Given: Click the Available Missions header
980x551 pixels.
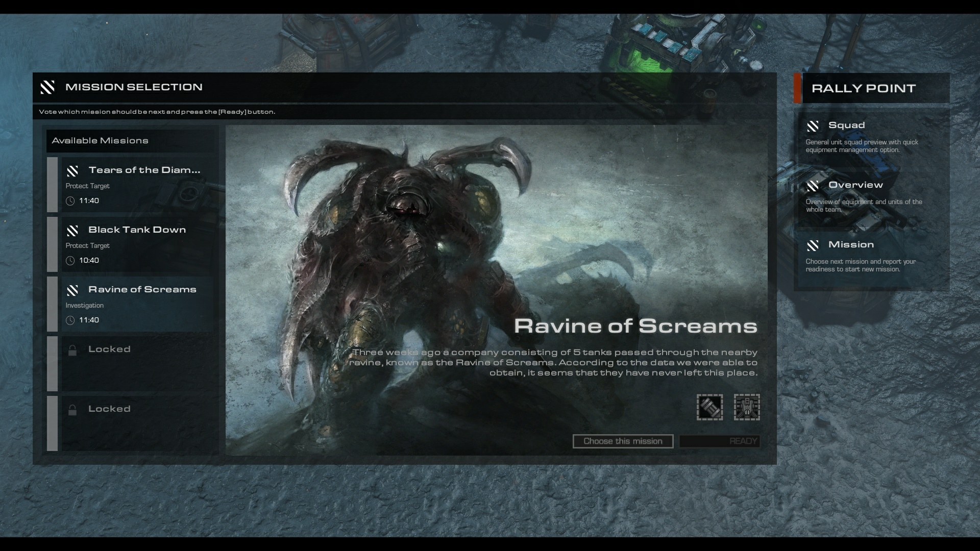Looking at the screenshot, I should click(x=130, y=141).
